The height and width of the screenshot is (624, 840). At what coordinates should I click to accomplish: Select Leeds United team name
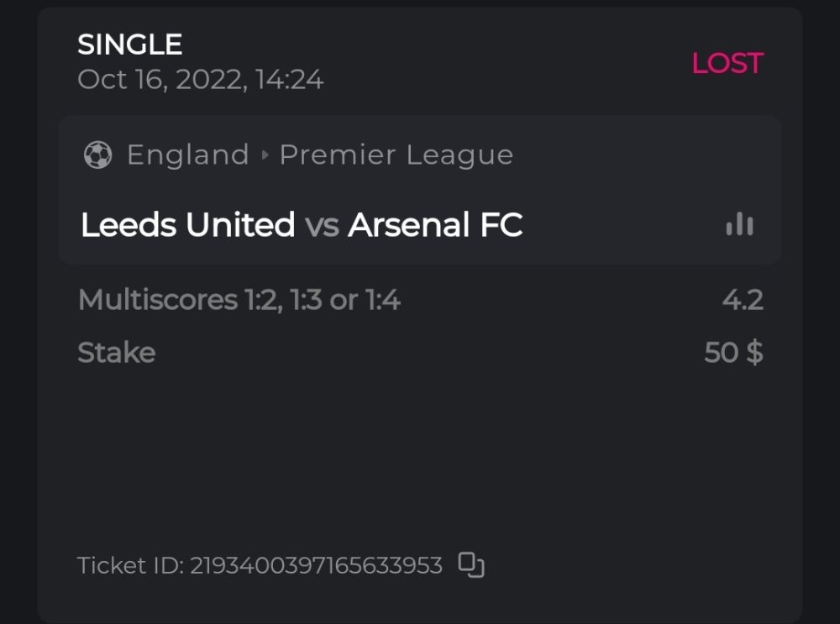tap(187, 225)
